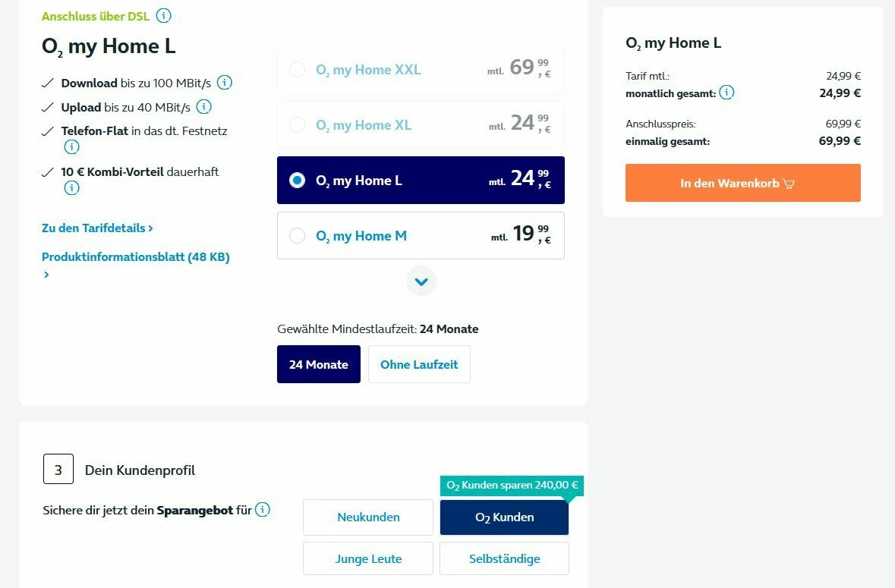This screenshot has width=895, height=588.
Task: Select the O2 my Home XXL radio button
Action: point(298,70)
